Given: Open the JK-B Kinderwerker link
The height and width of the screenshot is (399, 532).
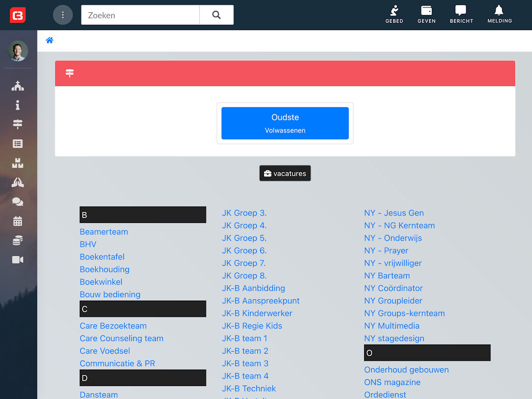Looking at the screenshot, I should click(257, 313).
